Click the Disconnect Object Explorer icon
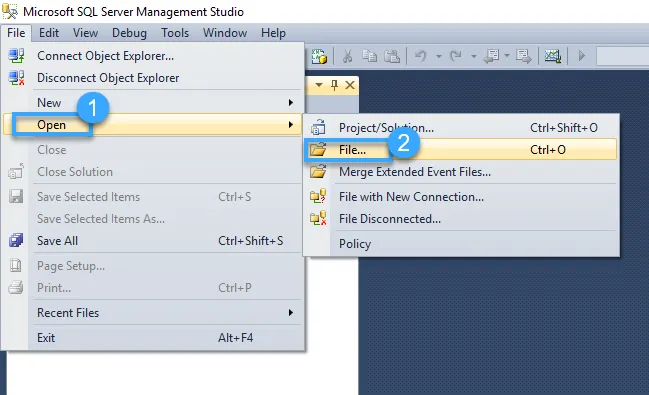This screenshot has height=395, width=649. click(16, 77)
